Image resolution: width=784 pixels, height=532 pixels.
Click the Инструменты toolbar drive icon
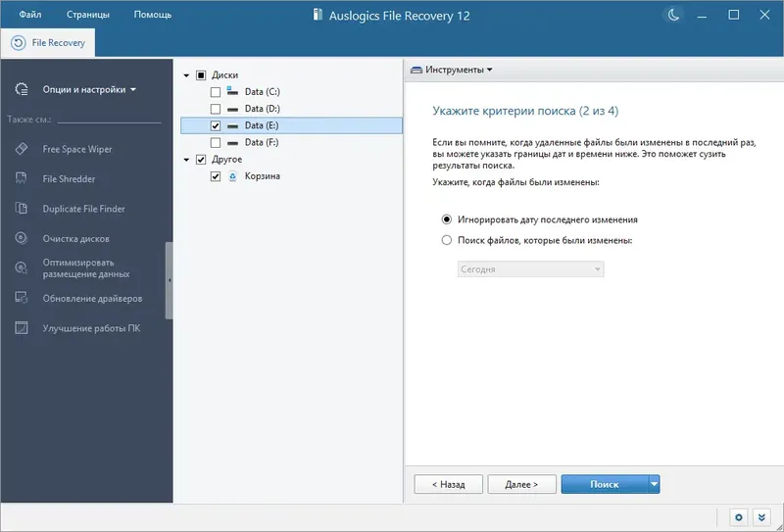click(x=416, y=70)
